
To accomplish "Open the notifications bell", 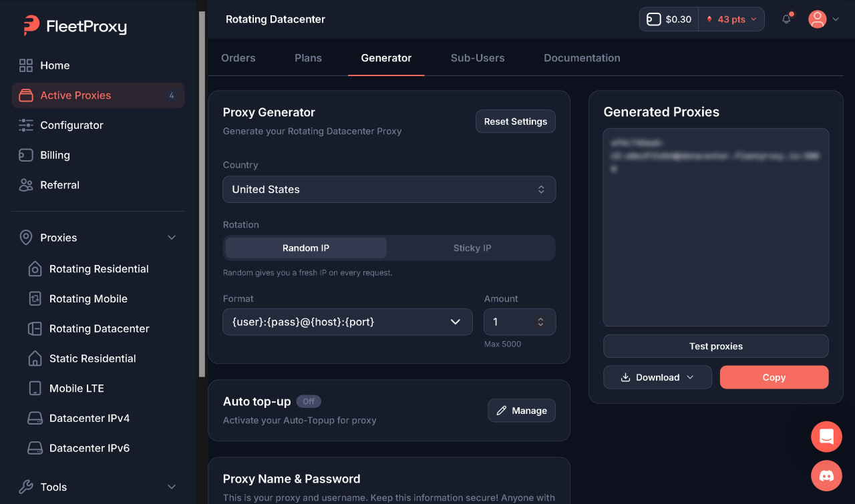I will pos(786,19).
